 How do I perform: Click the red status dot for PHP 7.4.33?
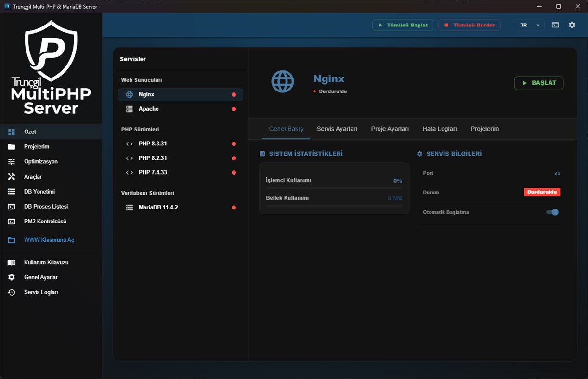click(234, 173)
